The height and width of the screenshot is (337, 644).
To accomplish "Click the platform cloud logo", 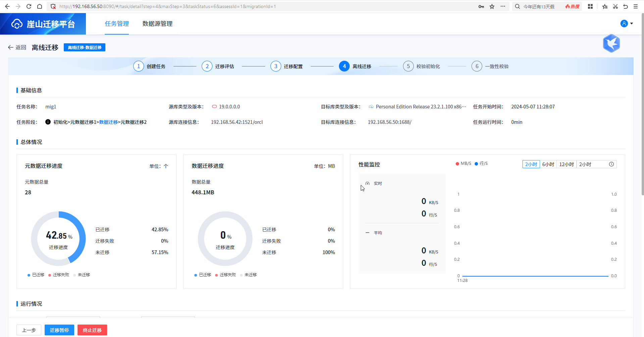I will [17, 24].
